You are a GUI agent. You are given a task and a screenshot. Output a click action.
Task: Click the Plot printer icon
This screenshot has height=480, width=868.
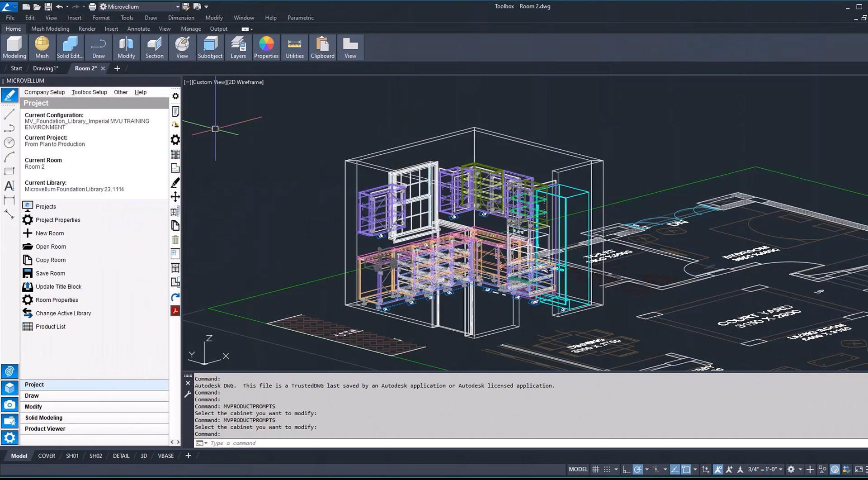point(92,6)
